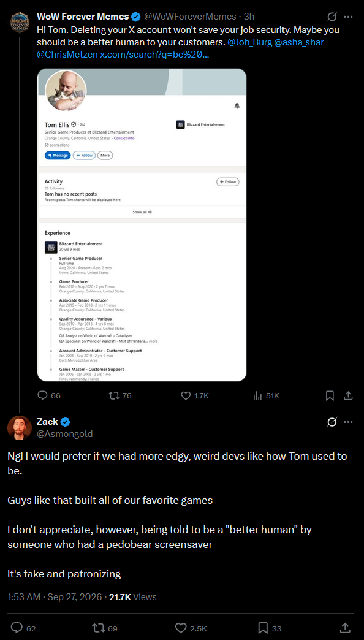This screenshot has height=640, width=364.
Task: Open the @ChrisMetzen mention link
Action: point(67,55)
